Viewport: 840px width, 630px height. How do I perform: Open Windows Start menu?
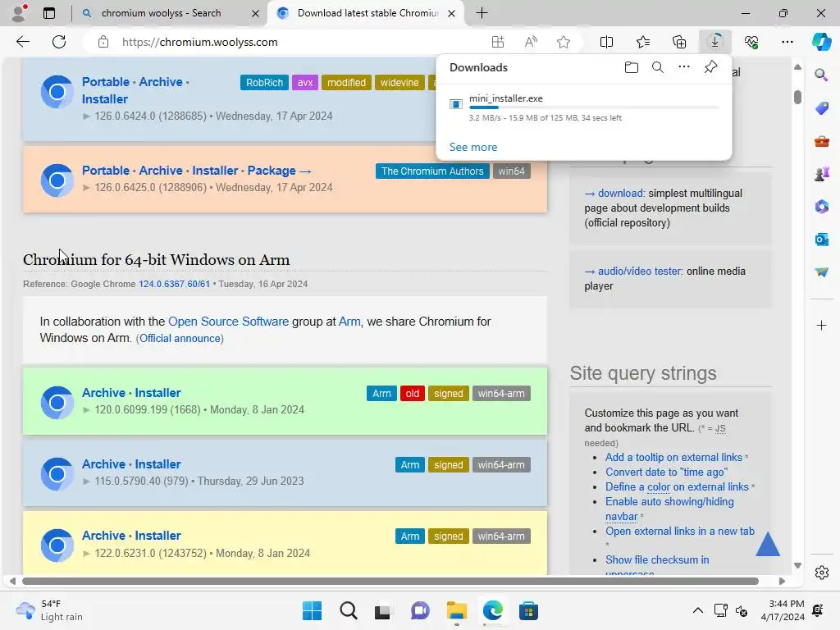[x=312, y=610]
